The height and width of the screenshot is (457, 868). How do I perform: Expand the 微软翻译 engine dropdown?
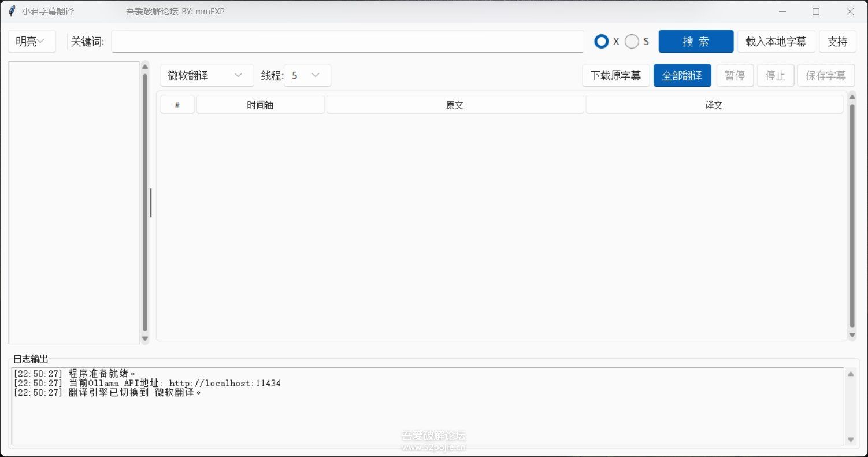pos(207,75)
